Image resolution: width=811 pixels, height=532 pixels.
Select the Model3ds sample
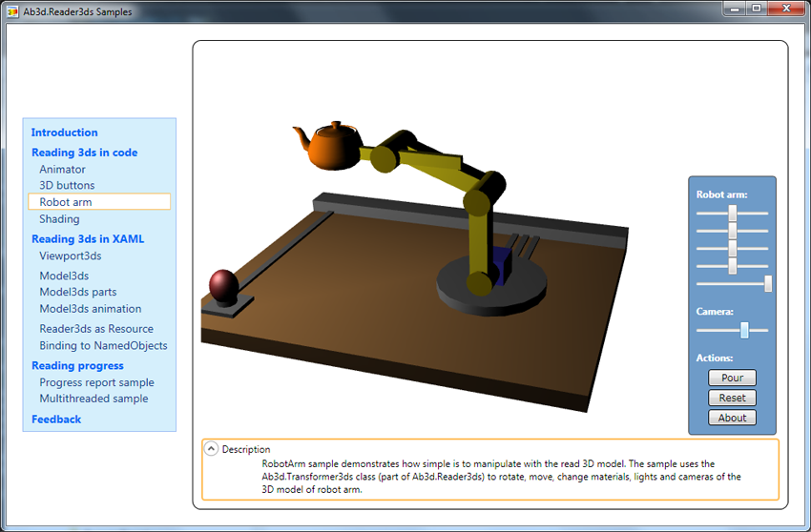point(64,276)
